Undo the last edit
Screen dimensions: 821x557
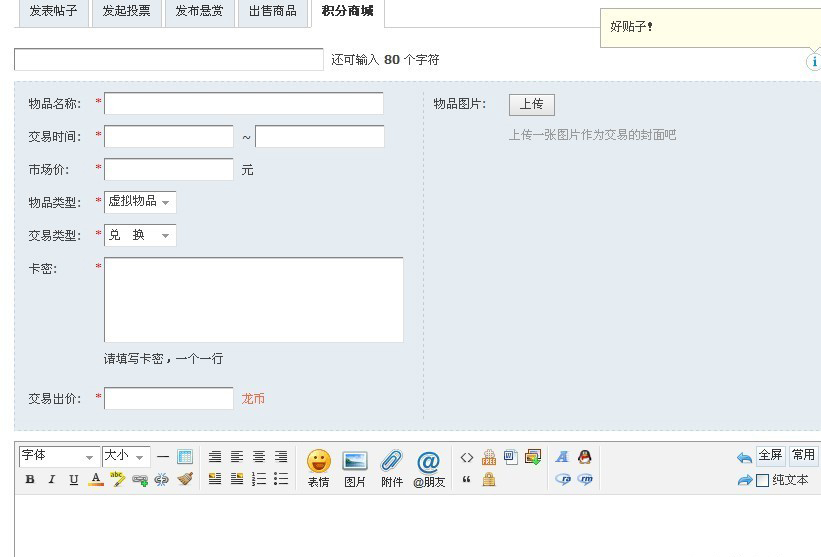tap(744, 458)
